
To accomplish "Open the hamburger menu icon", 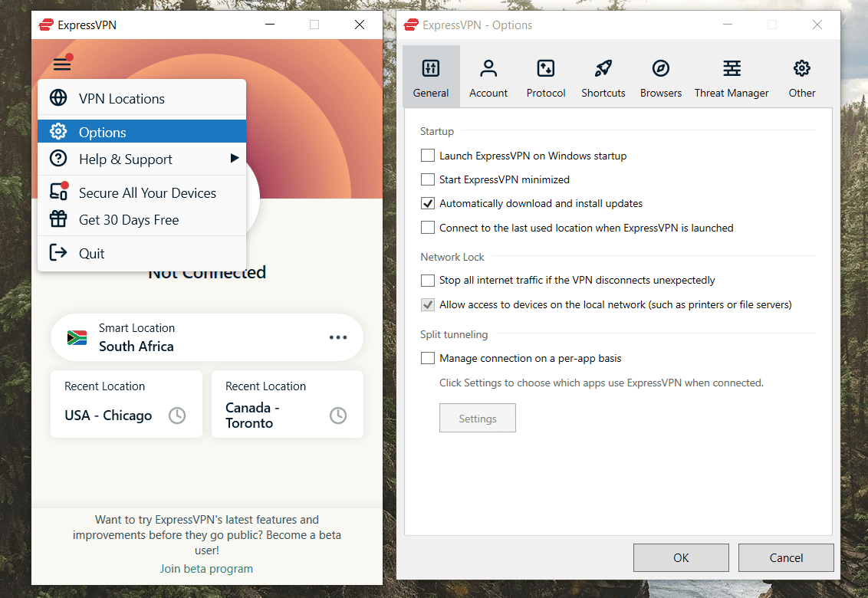I will (62, 64).
